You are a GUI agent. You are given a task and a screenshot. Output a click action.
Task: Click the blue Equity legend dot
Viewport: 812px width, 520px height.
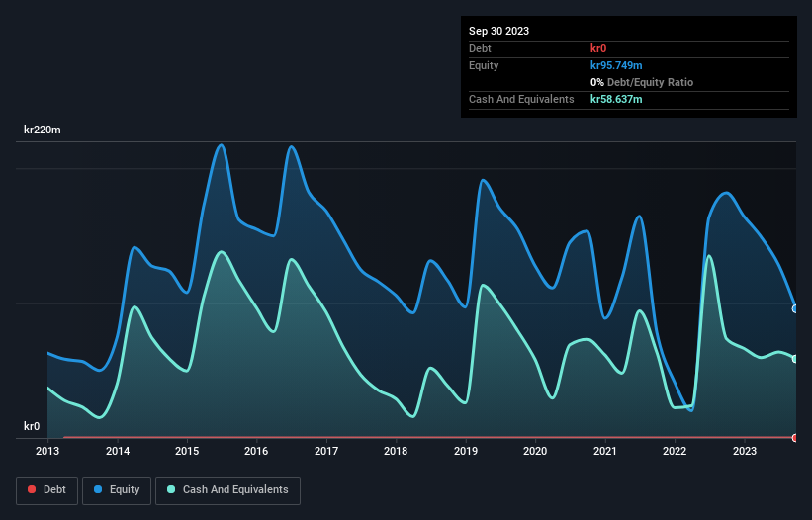click(x=98, y=489)
